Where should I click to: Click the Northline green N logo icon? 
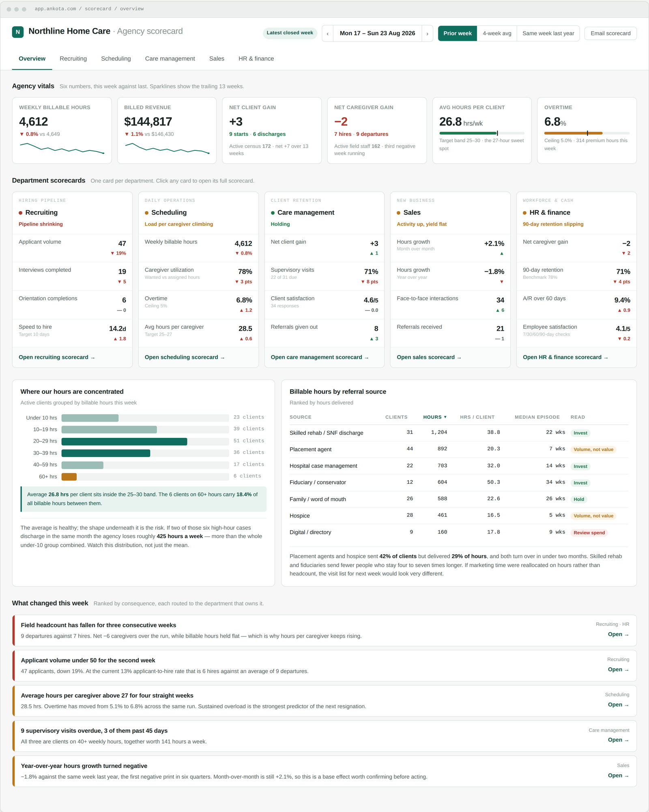(x=18, y=32)
